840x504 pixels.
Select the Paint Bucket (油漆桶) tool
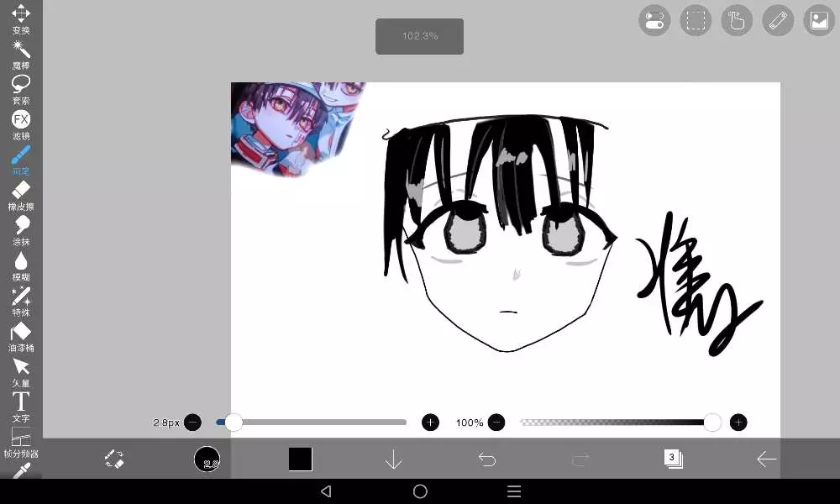(21, 338)
